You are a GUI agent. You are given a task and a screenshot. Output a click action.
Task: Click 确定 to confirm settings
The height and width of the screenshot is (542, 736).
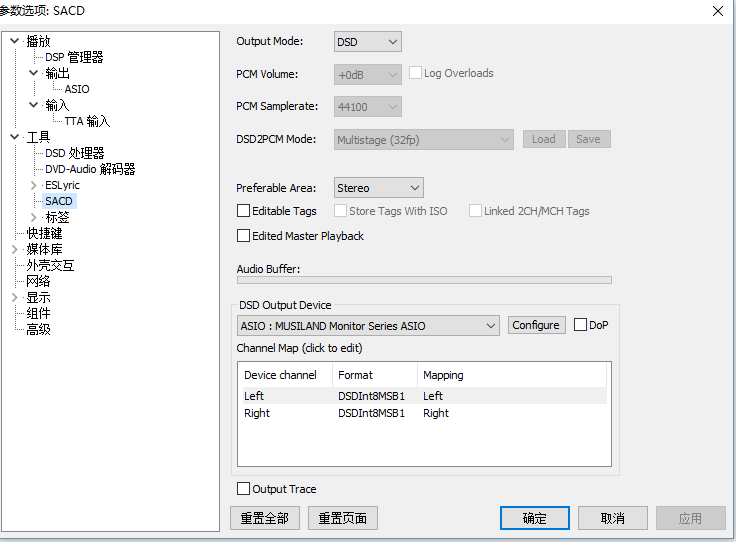534,518
